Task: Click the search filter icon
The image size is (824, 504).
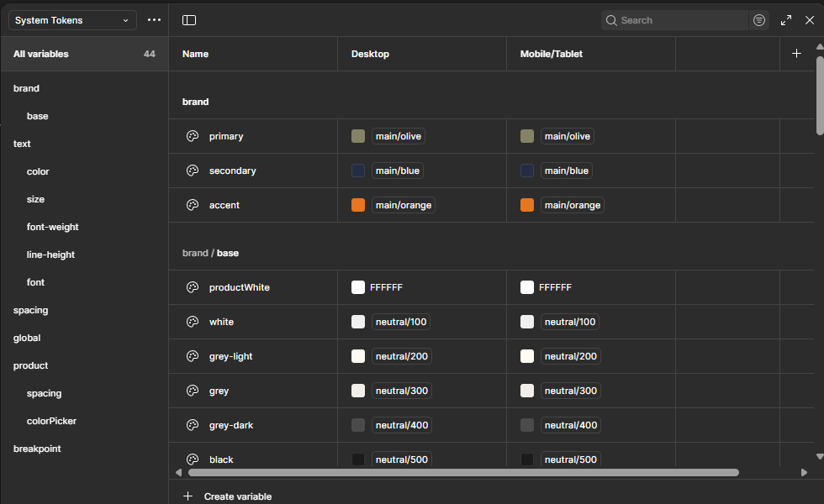Action: click(x=759, y=20)
